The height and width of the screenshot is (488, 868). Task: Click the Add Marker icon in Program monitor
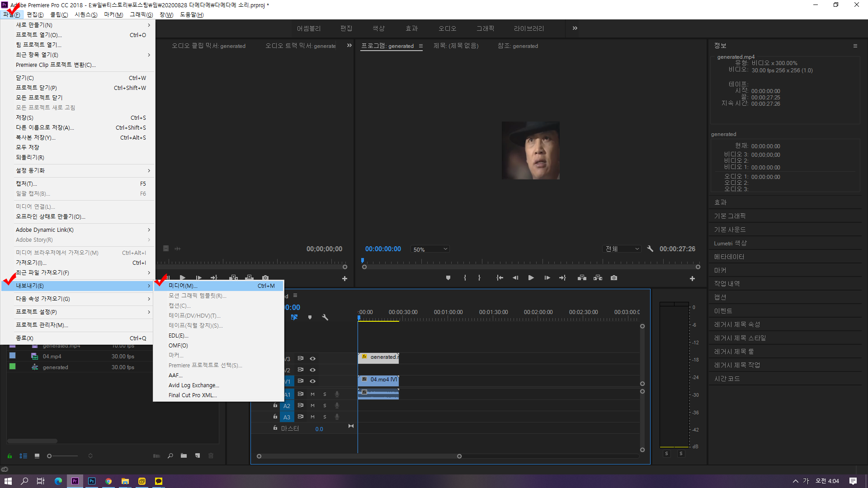448,278
